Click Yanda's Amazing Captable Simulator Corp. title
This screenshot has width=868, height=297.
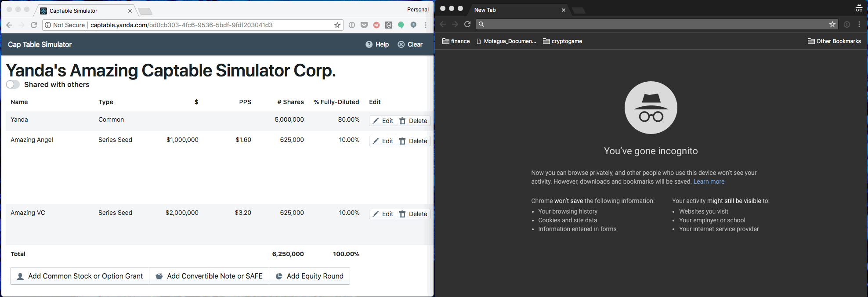171,70
